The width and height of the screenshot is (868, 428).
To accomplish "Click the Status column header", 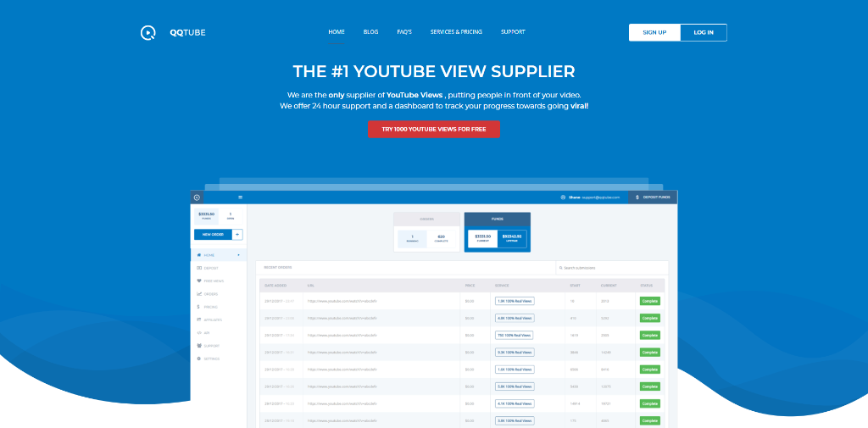I will click(x=646, y=286).
